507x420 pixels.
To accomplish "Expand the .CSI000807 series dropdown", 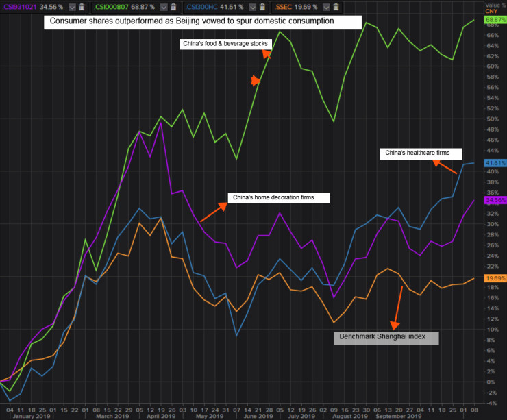I will [x=164, y=7].
